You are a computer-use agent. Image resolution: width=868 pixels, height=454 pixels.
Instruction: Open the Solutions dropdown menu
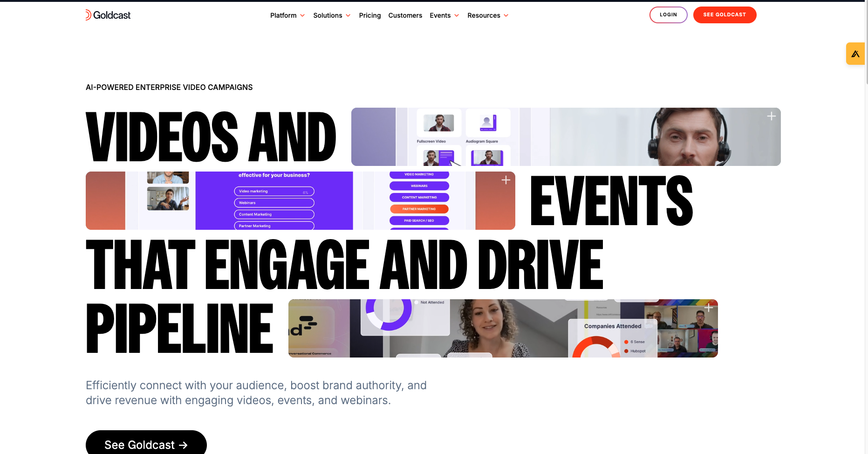click(332, 15)
